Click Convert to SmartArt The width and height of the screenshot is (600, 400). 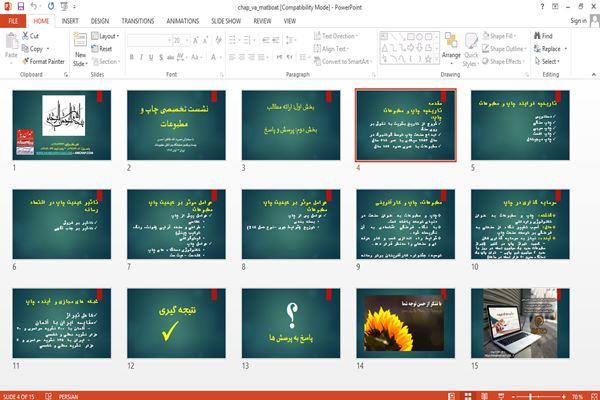coord(342,61)
